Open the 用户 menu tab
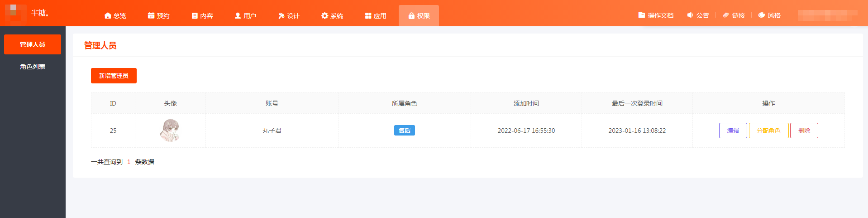The height and width of the screenshot is (218, 868). point(245,15)
